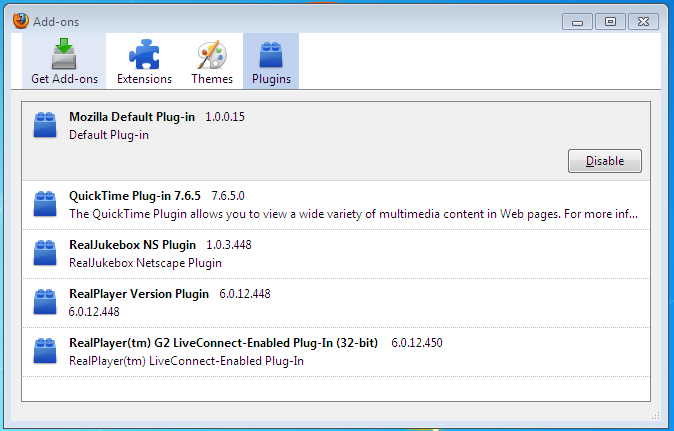Click the window resize grip corner
Screen dimensions: 674x431
[656, 415]
